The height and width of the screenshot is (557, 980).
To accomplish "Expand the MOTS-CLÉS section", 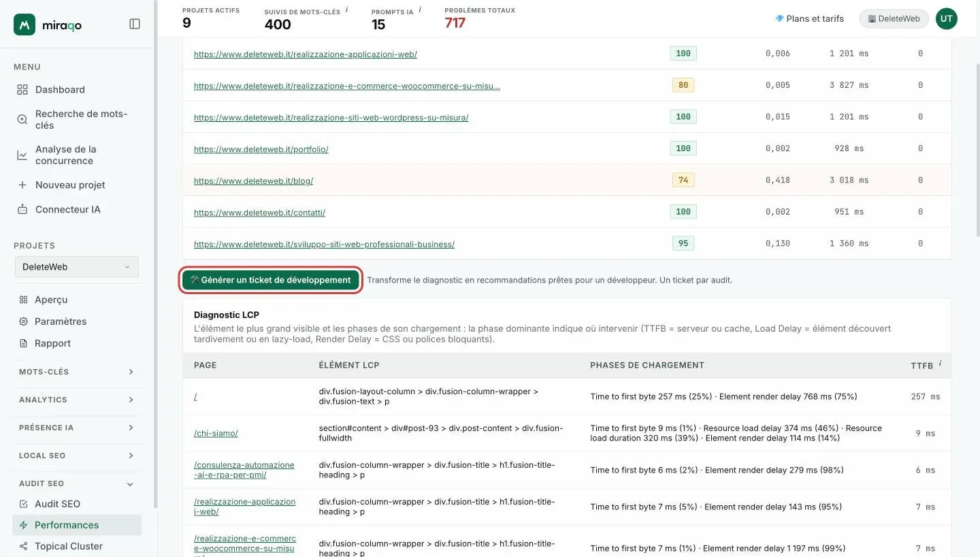I will (x=77, y=372).
